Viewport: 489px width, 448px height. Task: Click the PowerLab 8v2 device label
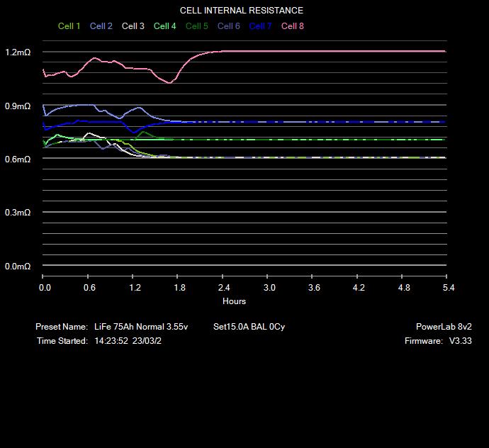444,327
